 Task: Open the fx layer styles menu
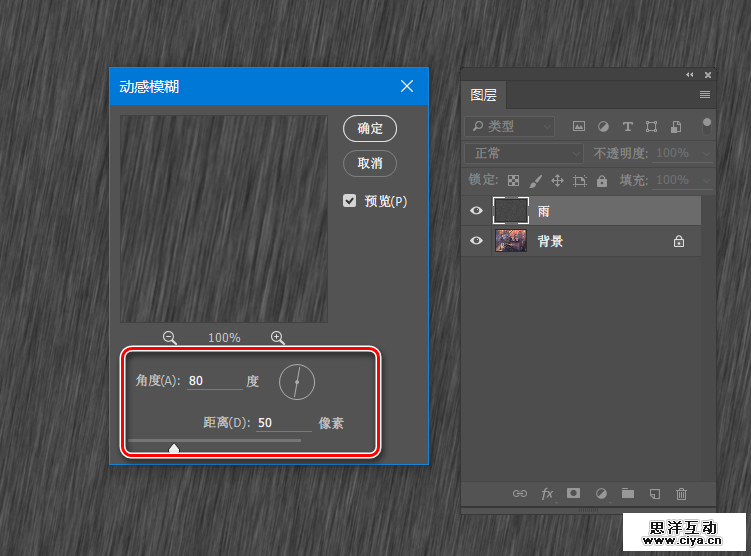[x=547, y=494]
